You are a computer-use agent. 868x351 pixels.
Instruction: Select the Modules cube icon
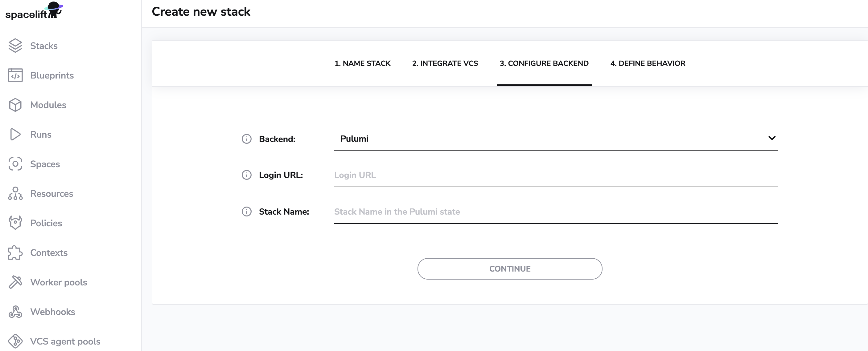click(x=15, y=105)
